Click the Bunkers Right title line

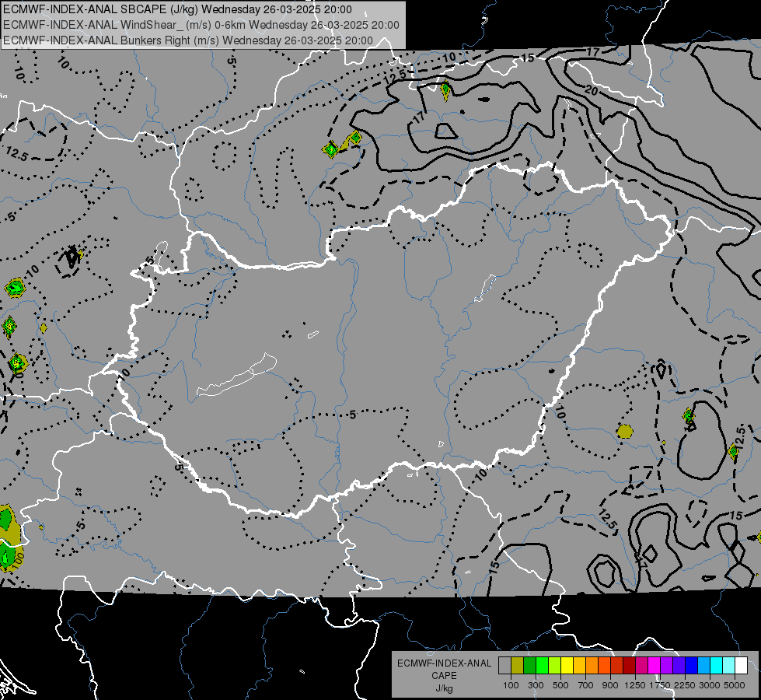pyautogui.click(x=188, y=40)
